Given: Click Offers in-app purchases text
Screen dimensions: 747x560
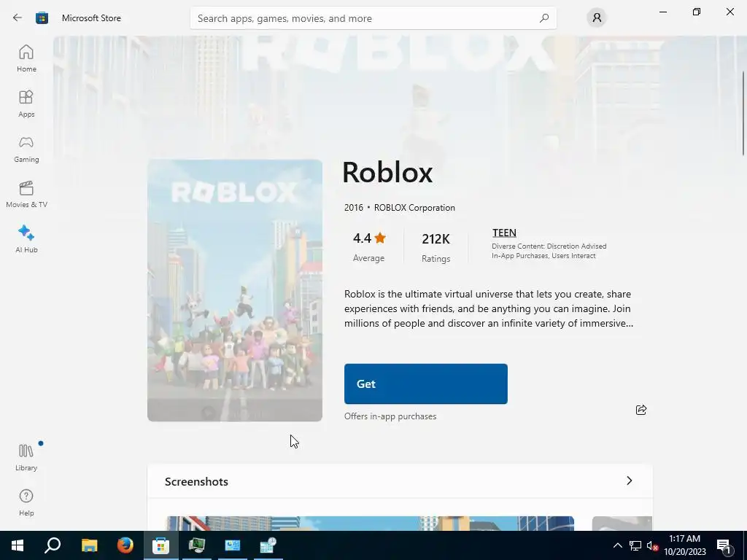Looking at the screenshot, I should click(x=390, y=416).
